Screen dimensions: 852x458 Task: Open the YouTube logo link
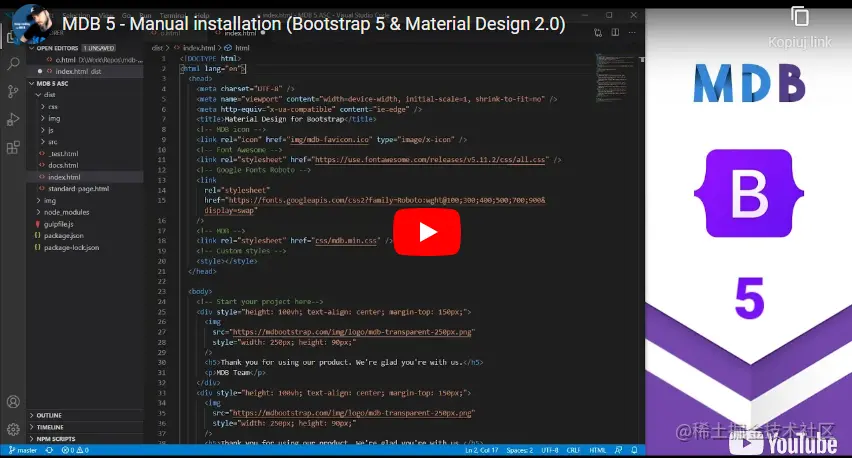(782, 444)
